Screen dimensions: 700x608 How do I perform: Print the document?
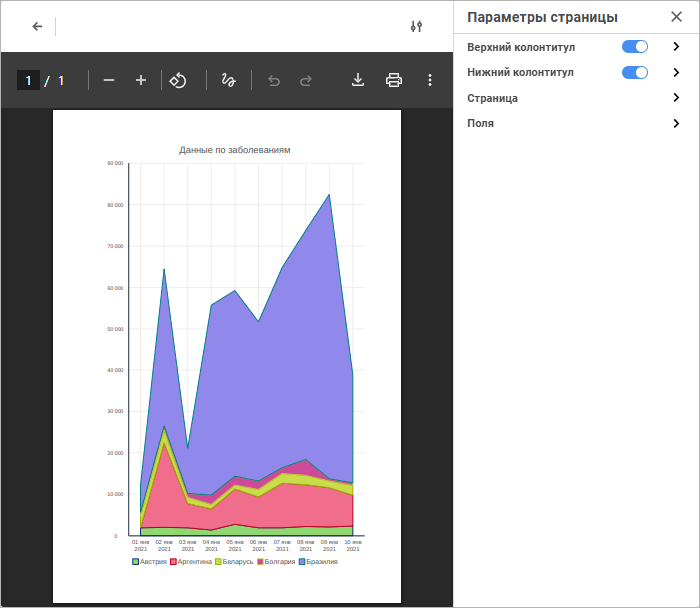click(x=394, y=80)
